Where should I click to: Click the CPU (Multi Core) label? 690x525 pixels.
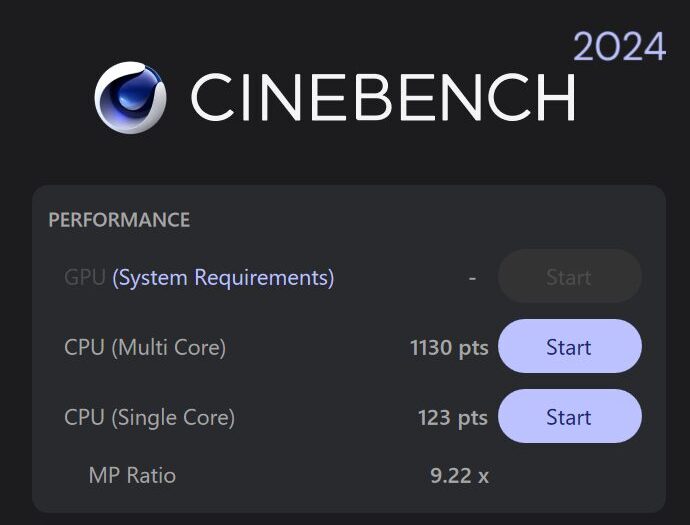pyautogui.click(x=145, y=348)
